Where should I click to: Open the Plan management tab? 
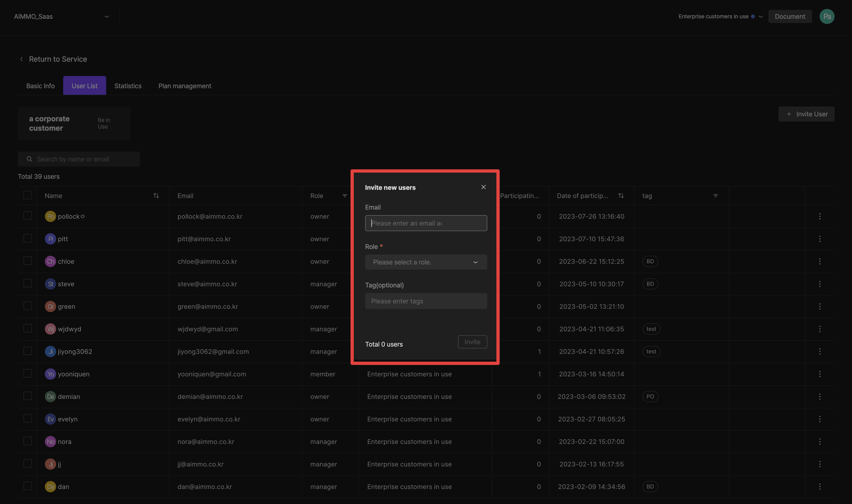pos(185,86)
